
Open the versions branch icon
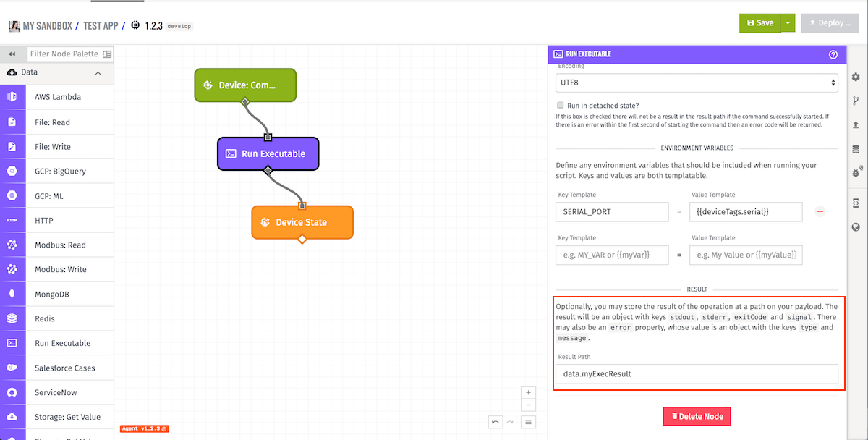(x=856, y=101)
